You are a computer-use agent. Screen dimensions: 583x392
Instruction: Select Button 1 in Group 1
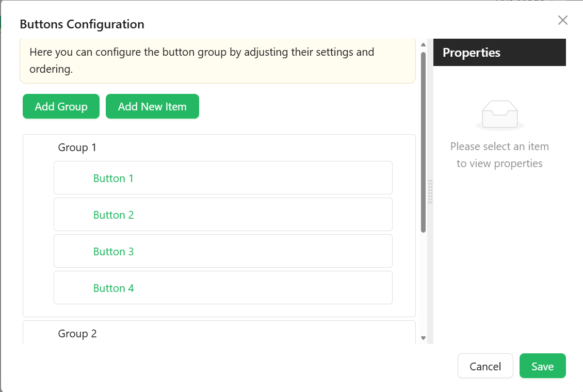[x=223, y=177]
